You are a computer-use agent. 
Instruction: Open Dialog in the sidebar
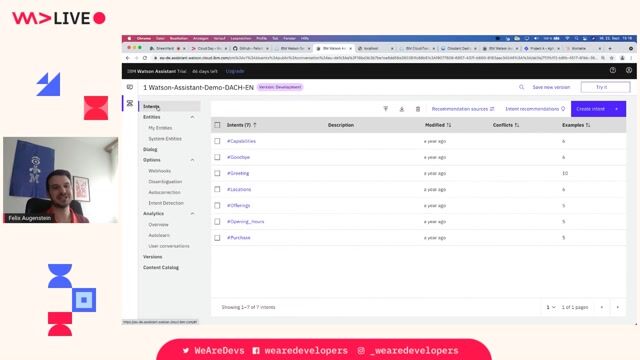150,149
